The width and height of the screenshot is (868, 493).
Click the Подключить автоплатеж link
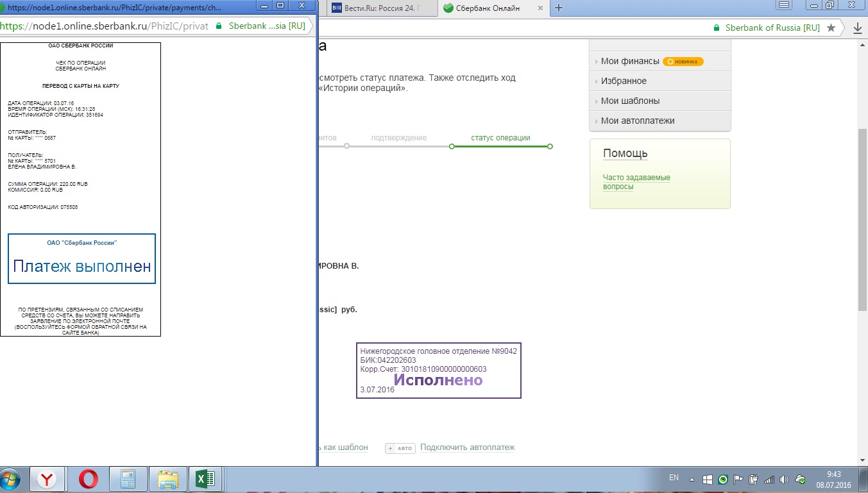tap(467, 447)
